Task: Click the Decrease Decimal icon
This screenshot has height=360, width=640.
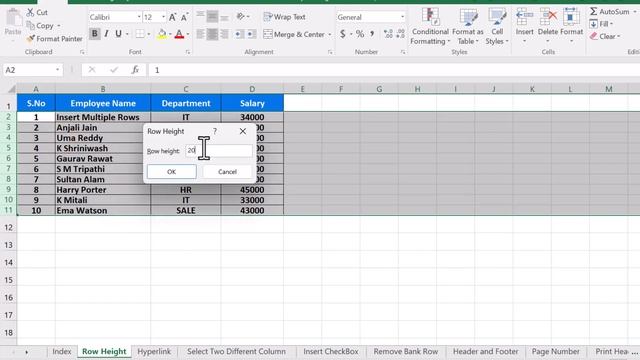Action: coord(401,34)
